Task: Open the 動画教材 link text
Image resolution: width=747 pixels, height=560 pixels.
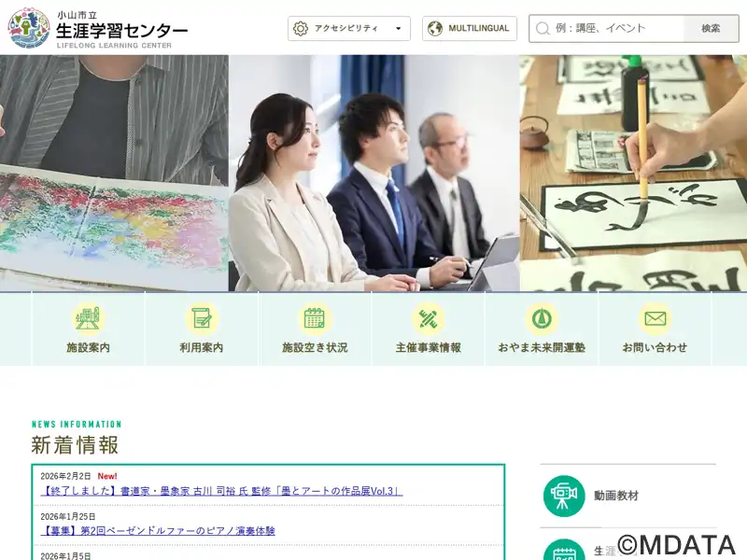Action: (x=616, y=496)
